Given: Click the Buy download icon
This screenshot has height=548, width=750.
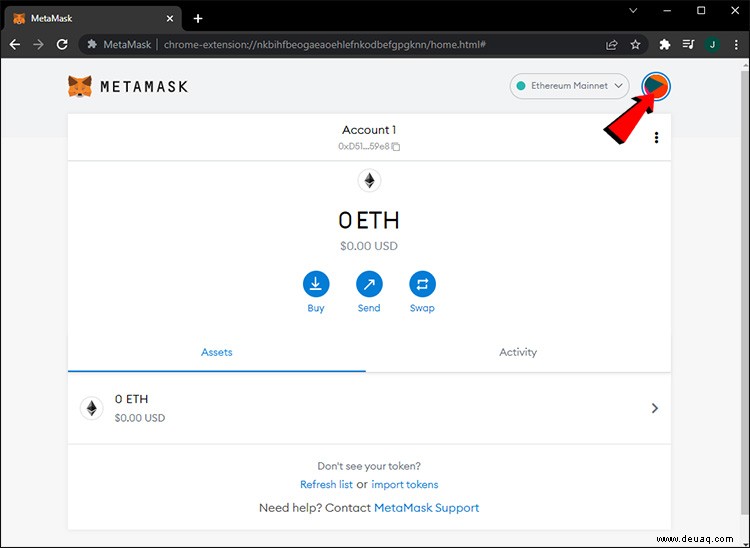Looking at the screenshot, I should (316, 284).
